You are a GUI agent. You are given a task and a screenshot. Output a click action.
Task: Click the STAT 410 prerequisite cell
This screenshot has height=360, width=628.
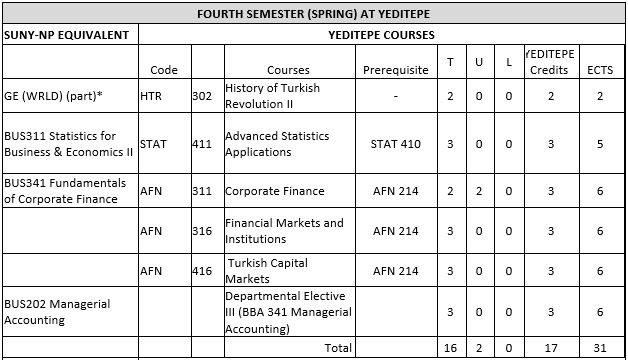(x=396, y=143)
